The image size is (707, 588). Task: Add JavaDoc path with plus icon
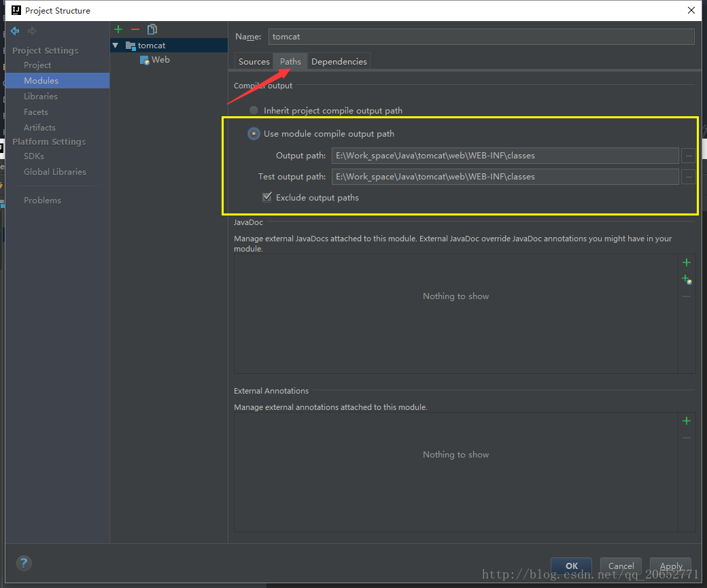687,262
